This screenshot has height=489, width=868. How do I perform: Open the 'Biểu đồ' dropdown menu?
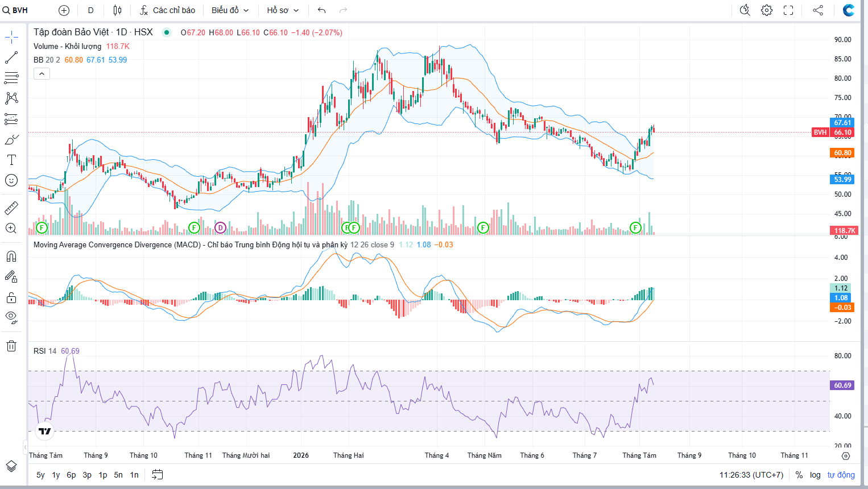(230, 10)
